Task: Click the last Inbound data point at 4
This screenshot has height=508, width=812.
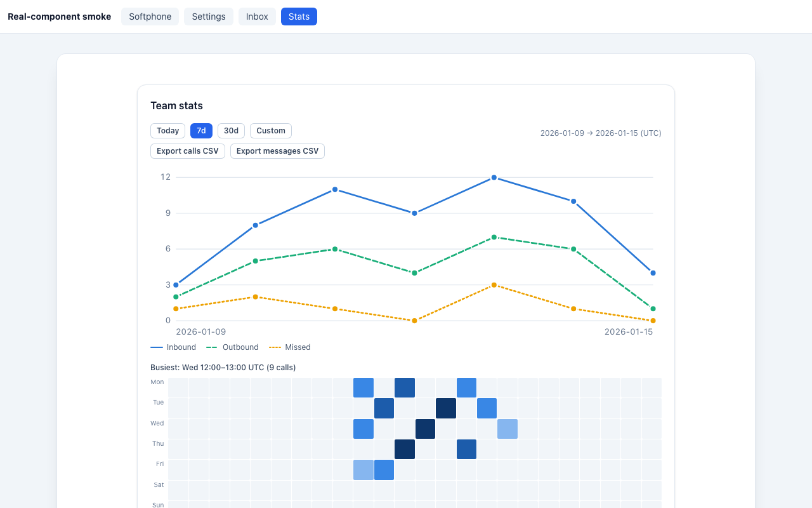Action: coord(653,273)
